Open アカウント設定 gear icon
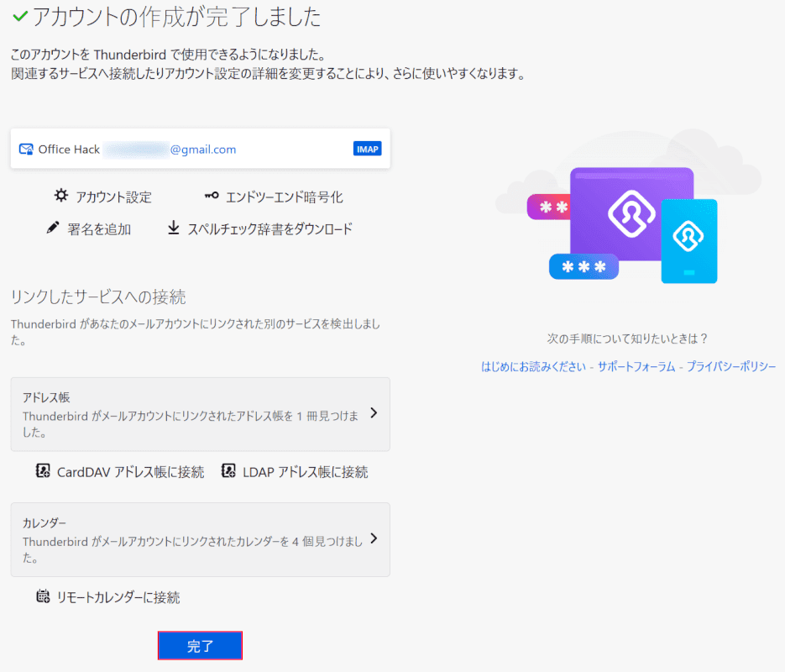The height and width of the screenshot is (672, 785). click(61, 195)
